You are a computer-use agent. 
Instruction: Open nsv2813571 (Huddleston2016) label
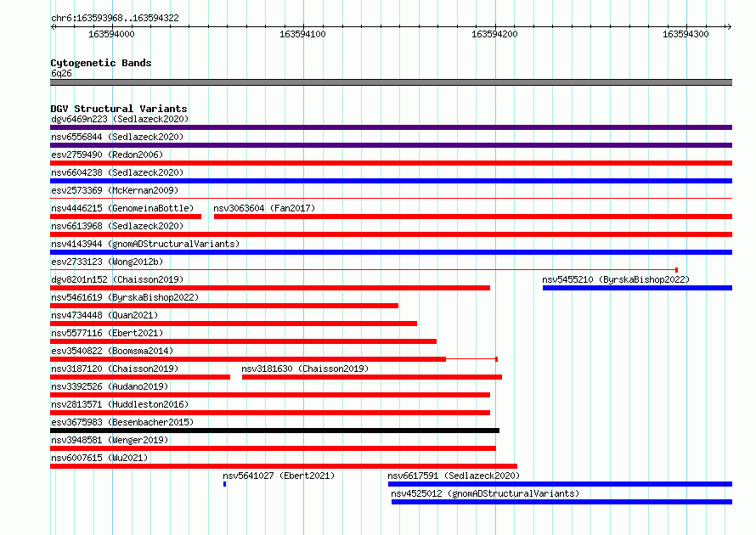pos(120,404)
